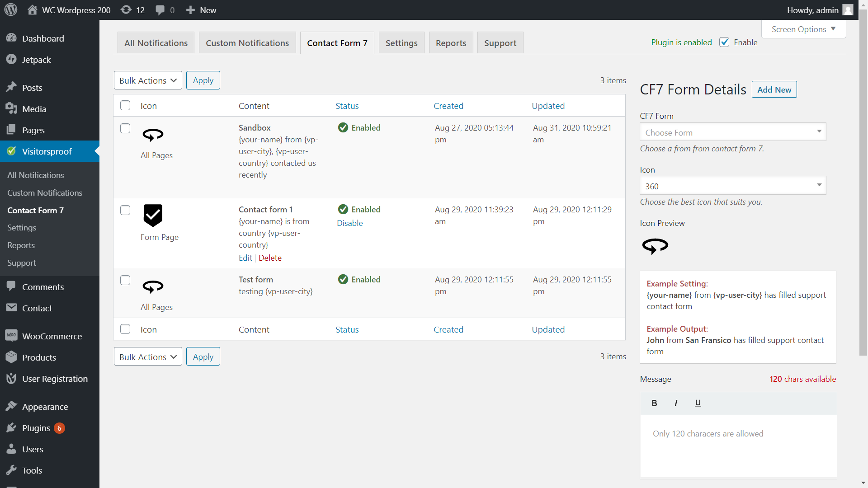The height and width of the screenshot is (488, 868).
Task: Sort by Updated column header
Action: click(548, 106)
